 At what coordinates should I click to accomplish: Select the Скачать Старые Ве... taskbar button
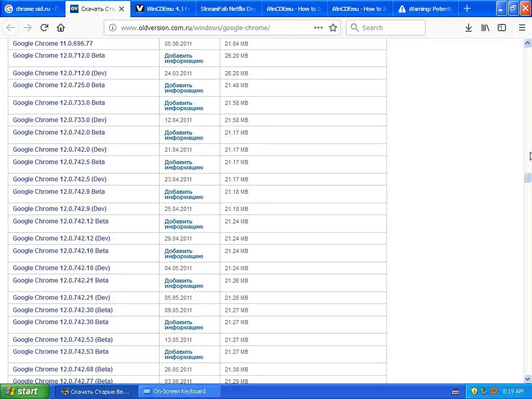point(96,392)
